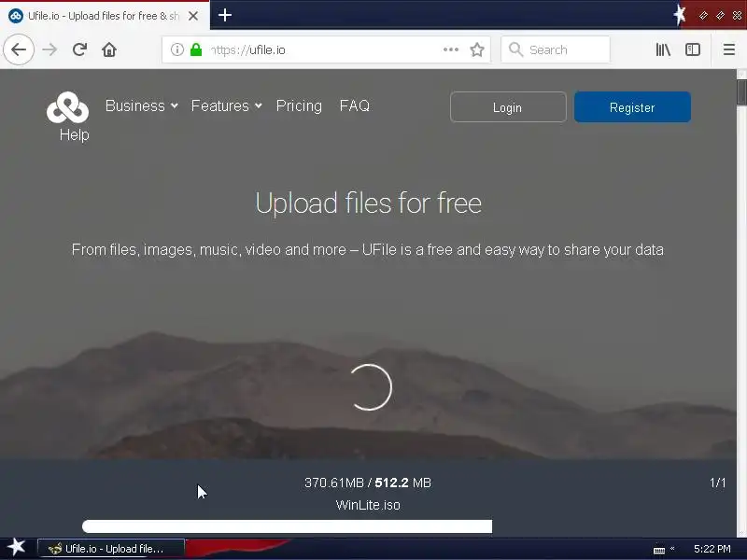The width and height of the screenshot is (747, 560).
Task: Expand the Features dropdown menu
Action: pos(226,105)
